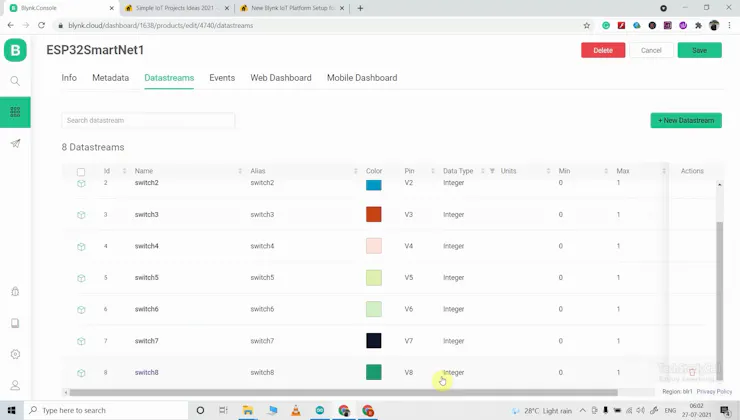This screenshot has height=420, width=740.
Task: Open the search icon in left sidebar
Action: point(15,81)
